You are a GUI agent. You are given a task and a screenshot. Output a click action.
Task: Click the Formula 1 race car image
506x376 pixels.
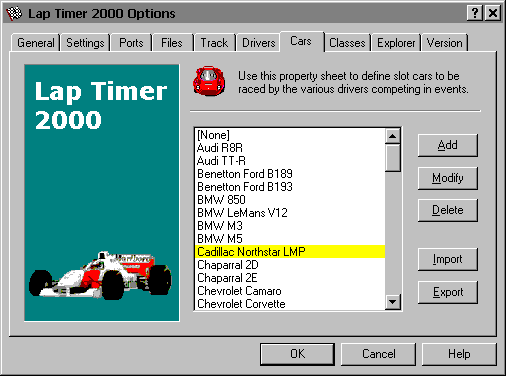coord(100,276)
